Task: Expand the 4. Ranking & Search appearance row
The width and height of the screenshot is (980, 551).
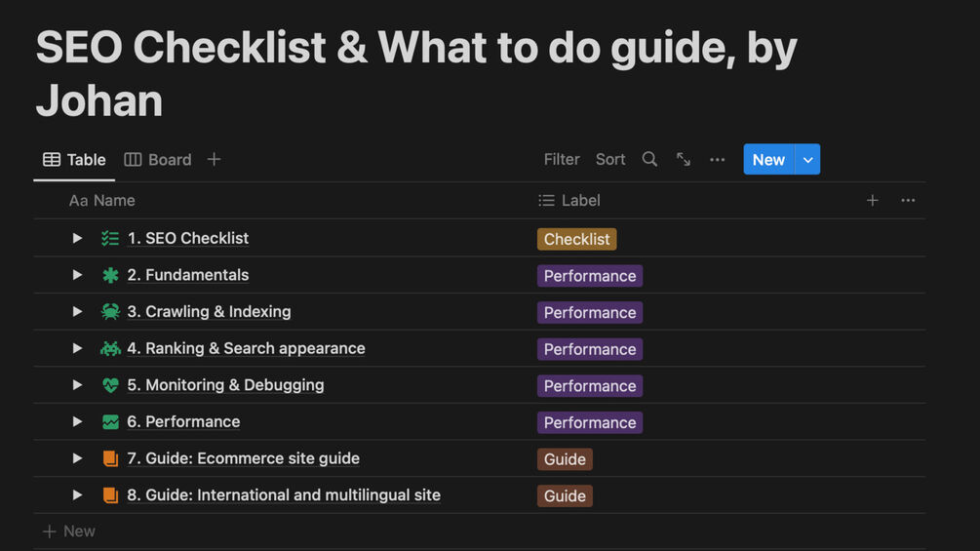Action: [x=77, y=348]
